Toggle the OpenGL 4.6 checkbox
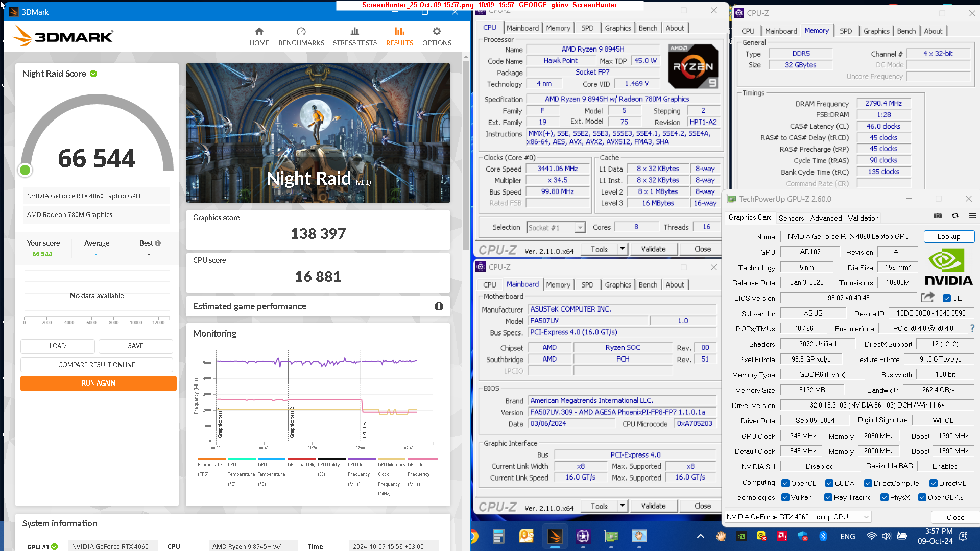 (922, 497)
